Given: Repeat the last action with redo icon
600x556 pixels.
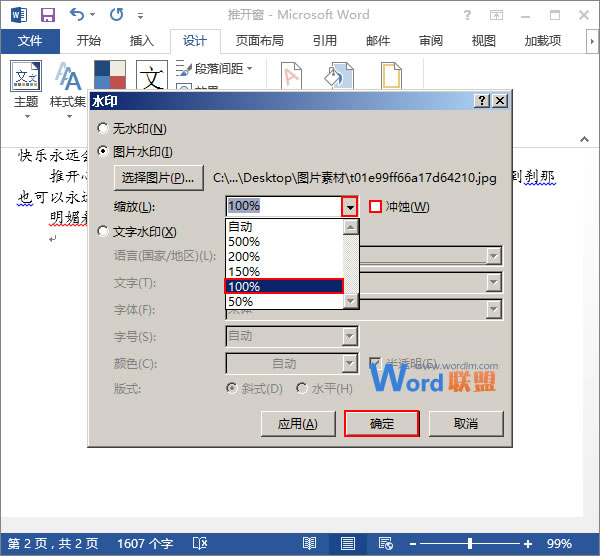Looking at the screenshot, I should 116,15.
